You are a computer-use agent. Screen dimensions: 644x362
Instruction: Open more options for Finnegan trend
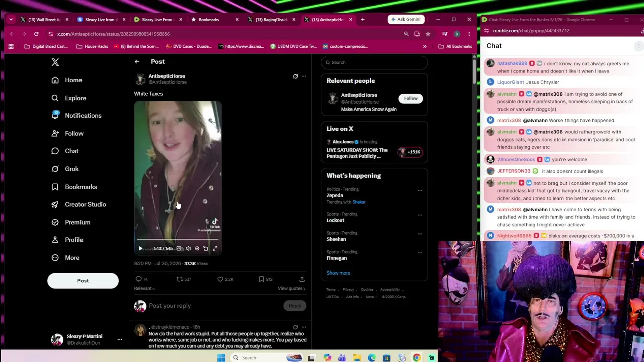pyautogui.click(x=420, y=253)
